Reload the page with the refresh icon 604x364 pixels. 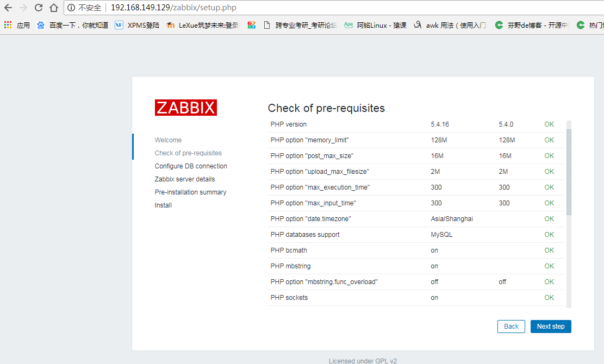[x=39, y=8]
